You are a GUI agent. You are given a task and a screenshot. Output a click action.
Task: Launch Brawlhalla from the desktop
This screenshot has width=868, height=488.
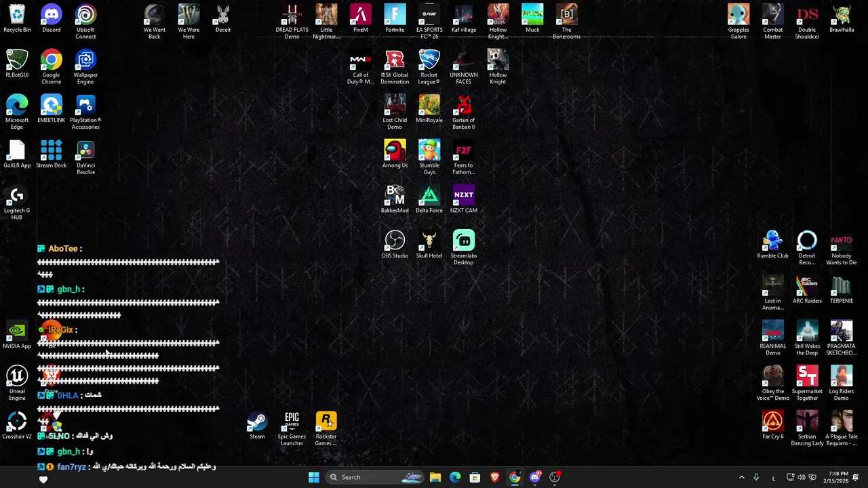click(842, 18)
